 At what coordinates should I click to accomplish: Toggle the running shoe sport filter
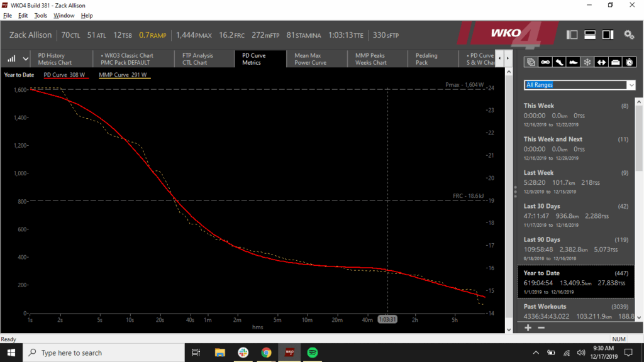pyautogui.click(x=559, y=62)
